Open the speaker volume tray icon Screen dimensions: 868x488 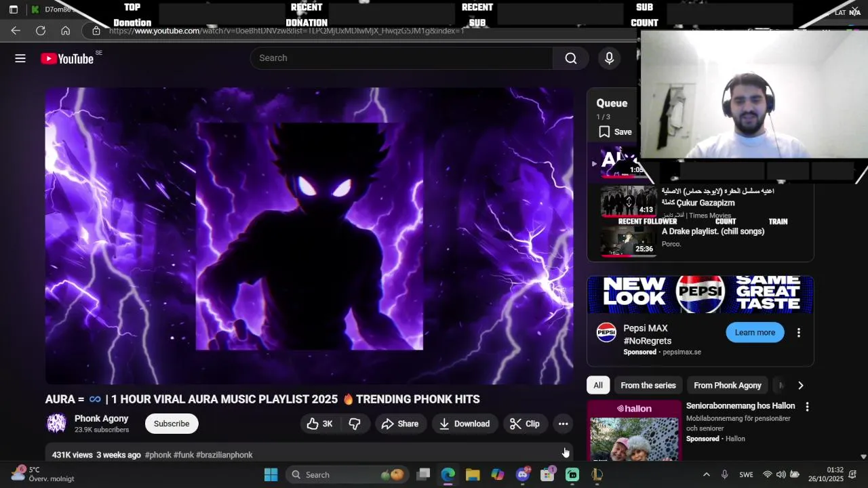(x=781, y=474)
